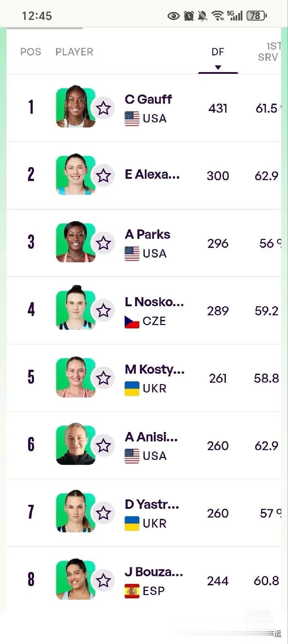Tap the Spain flag for J Bouzas
The image size is (288, 644).
pos(132,591)
